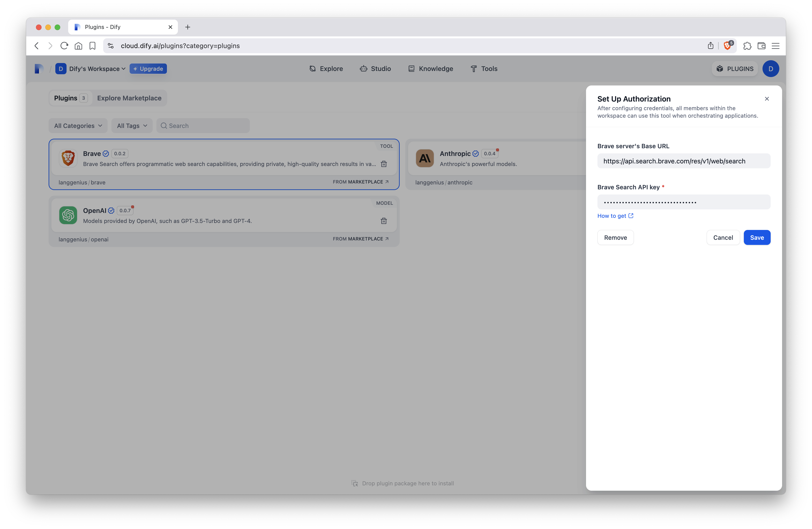Open the Knowledge menu item
The image size is (812, 529).
(431, 69)
